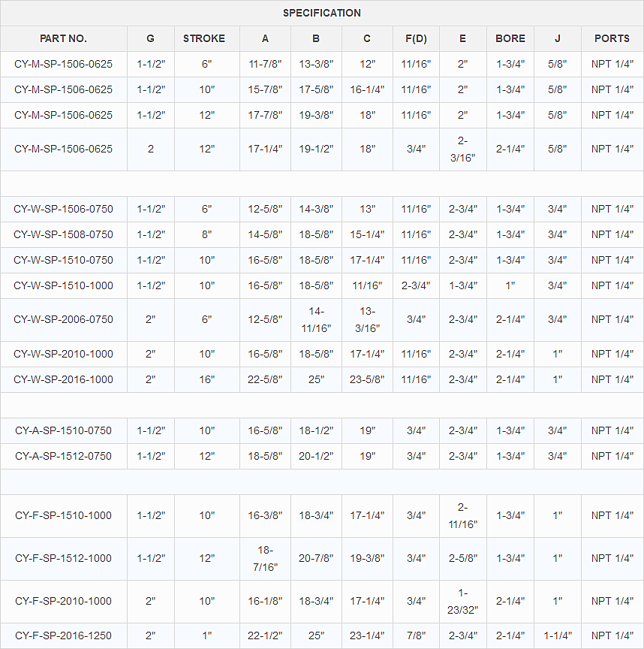Click the PORTS column header
The height and width of the screenshot is (649, 644).
(612, 38)
